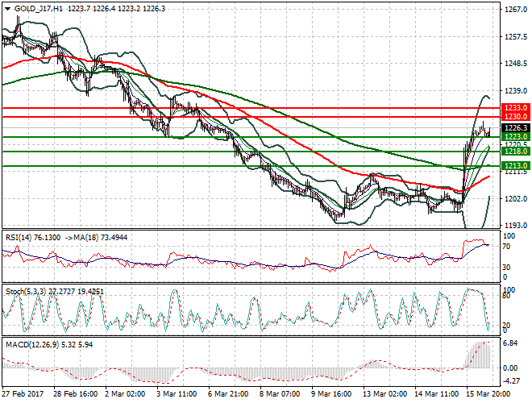Pick the green 1223.0 price level tag
This screenshot has width=532, height=403.
click(514, 137)
